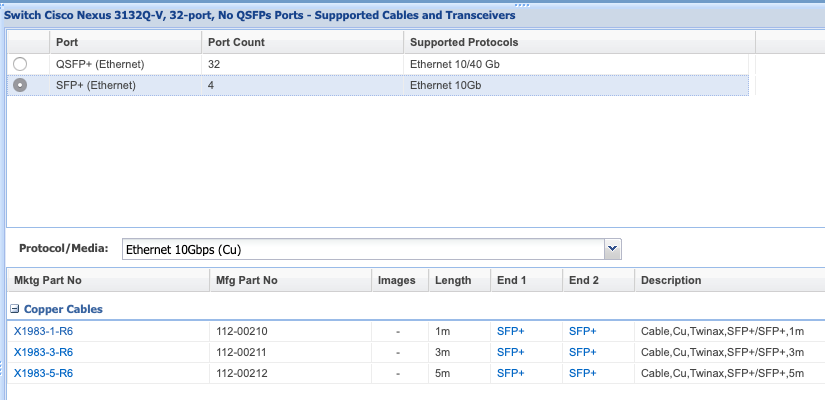The image size is (825, 400).
Task: Open the X1983-3-R6 part link
Action: point(43,352)
